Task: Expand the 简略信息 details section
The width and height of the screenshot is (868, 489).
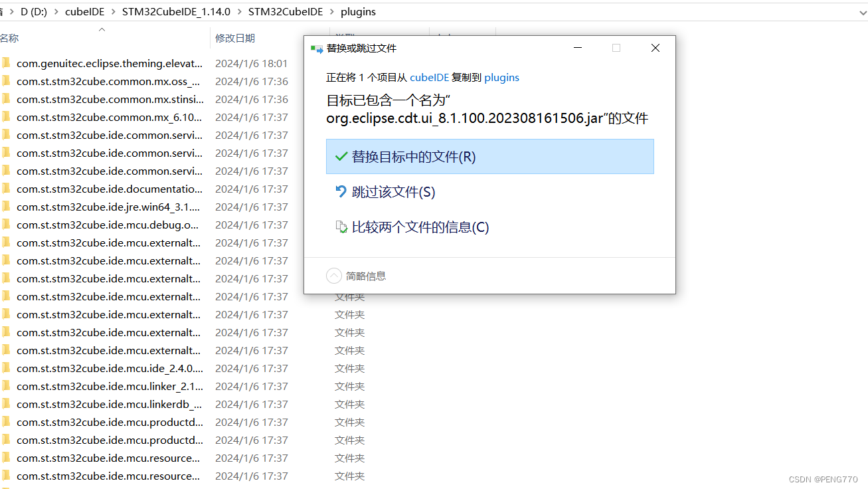Action: (x=334, y=275)
